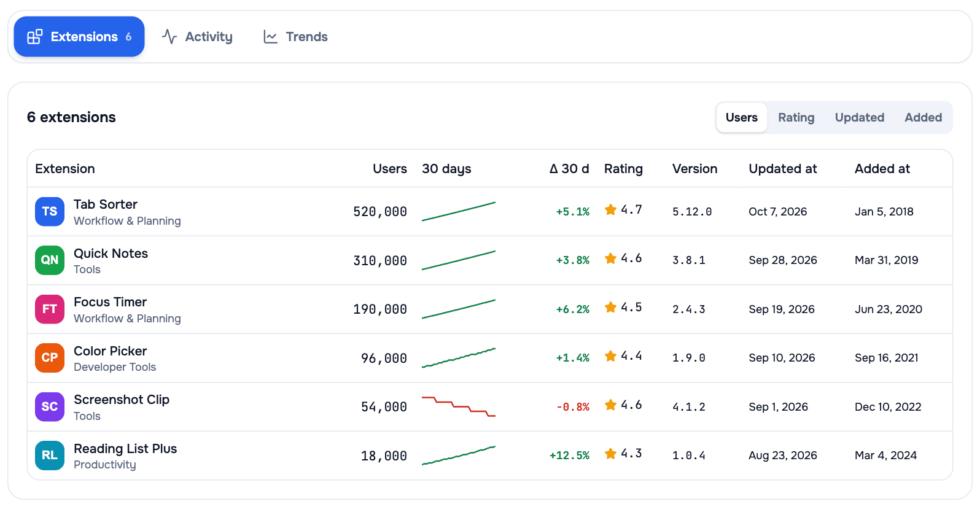The height and width of the screenshot is (512, 980).
Task: Click the -0.8% change value
Action: [x=573, y=407]
